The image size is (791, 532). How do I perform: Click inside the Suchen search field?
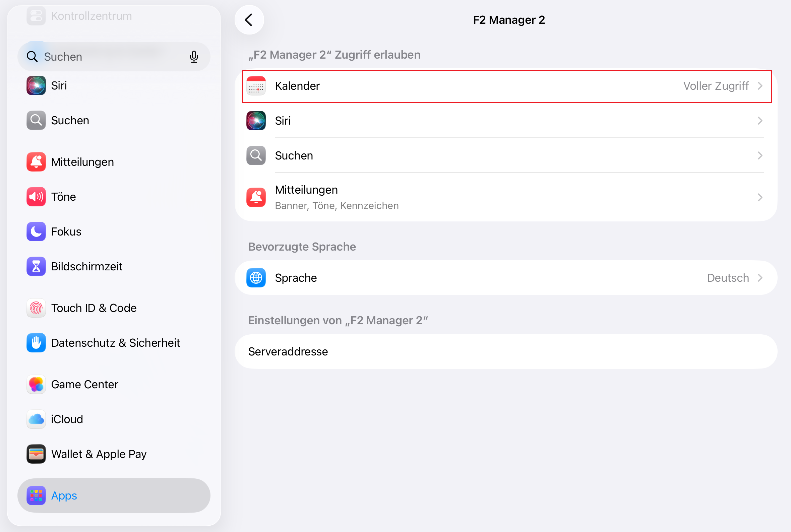point(102,57)
